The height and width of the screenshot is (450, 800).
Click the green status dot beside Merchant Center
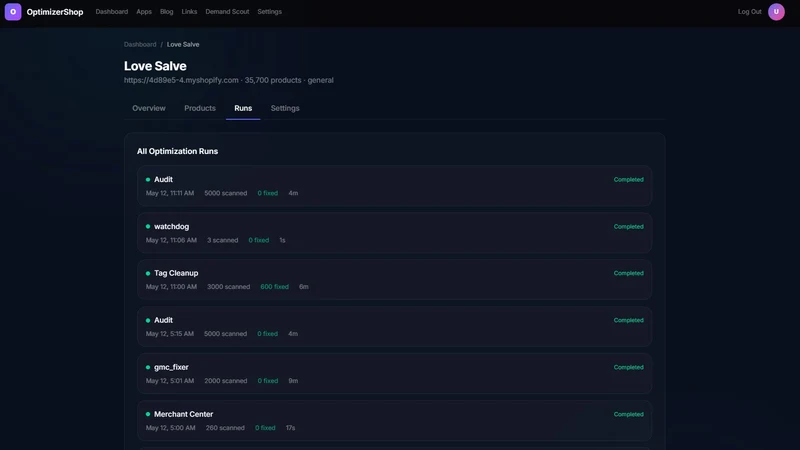click(148, 414)
